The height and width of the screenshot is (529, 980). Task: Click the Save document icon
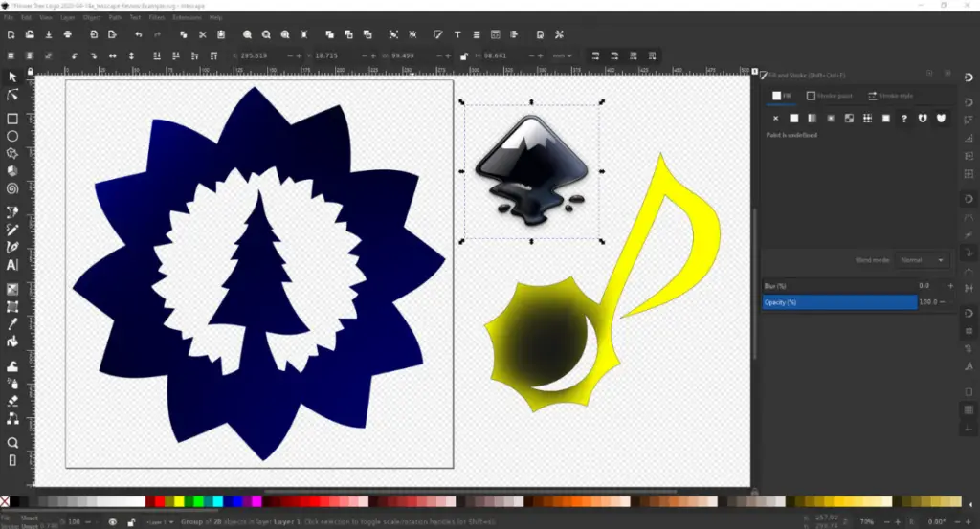(49, 35)
